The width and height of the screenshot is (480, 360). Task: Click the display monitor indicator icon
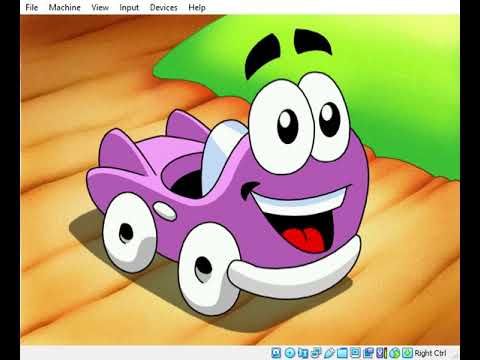(355, 353)
